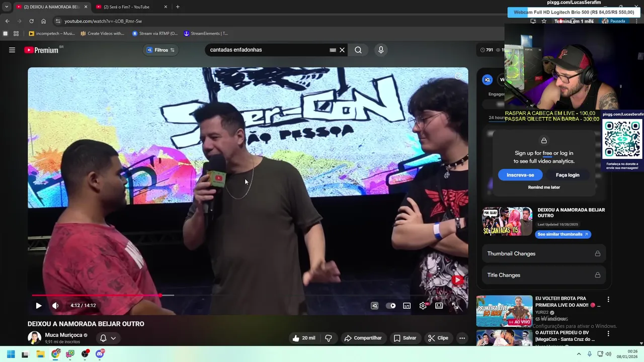Click the Inscreva-se sign up button
This screenshot has width=644, height=362.
point(520,175)
